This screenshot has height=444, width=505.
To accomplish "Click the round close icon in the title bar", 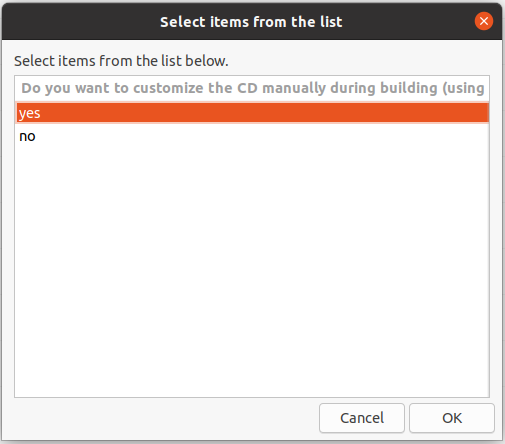I will (x=484, y=21).
